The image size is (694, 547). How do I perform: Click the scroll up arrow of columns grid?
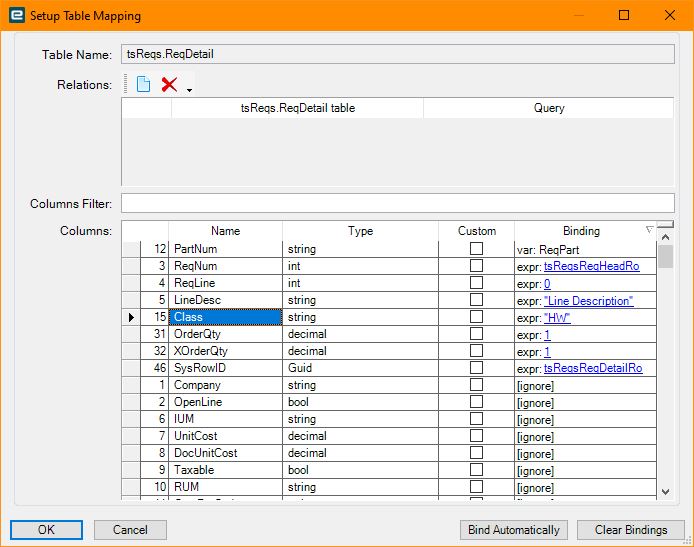(x=666, y=236)
